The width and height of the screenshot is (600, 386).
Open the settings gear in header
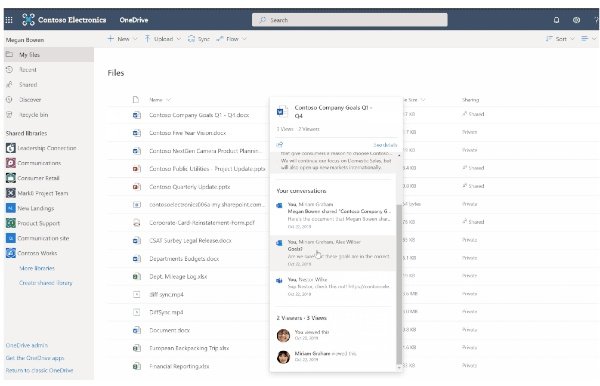[576, 20]
